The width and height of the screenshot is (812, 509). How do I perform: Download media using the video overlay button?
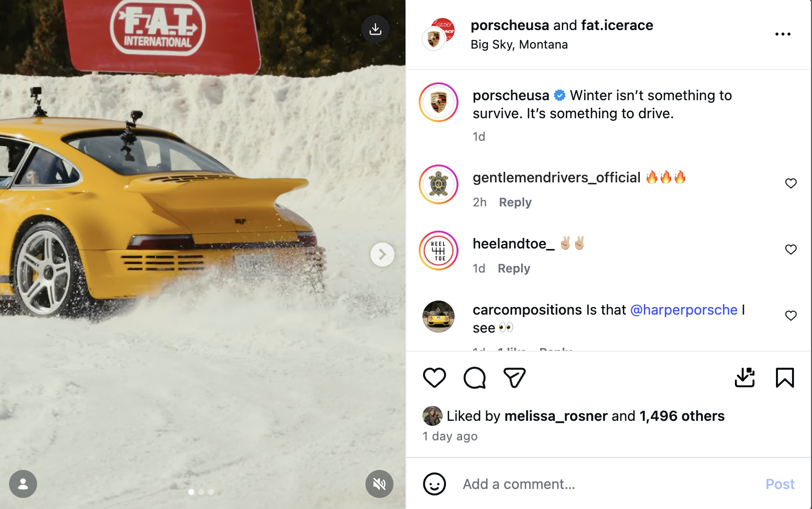point(375,29)
